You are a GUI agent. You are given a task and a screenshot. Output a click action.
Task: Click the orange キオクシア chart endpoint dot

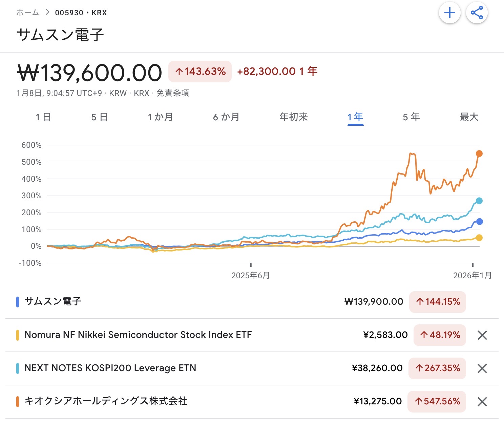479,154
